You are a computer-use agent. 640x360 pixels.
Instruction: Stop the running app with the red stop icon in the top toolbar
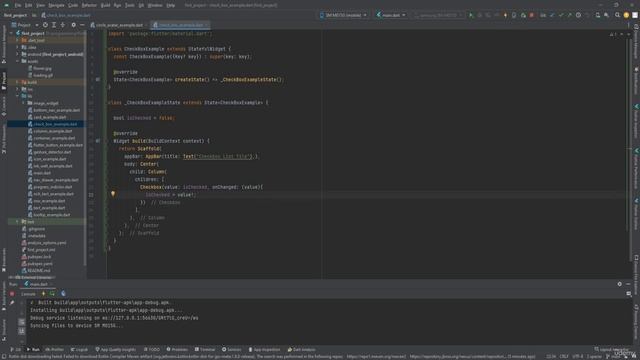531,15
